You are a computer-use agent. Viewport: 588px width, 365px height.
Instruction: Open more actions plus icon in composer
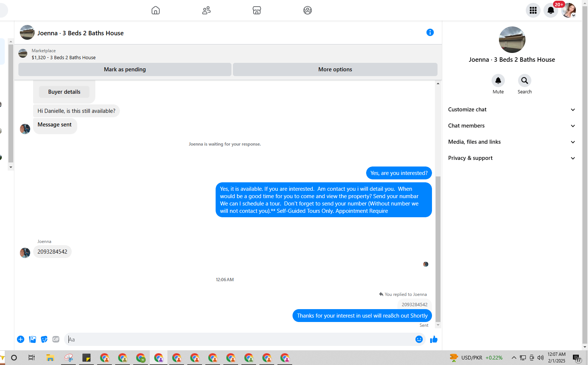(x=21, y=339)
